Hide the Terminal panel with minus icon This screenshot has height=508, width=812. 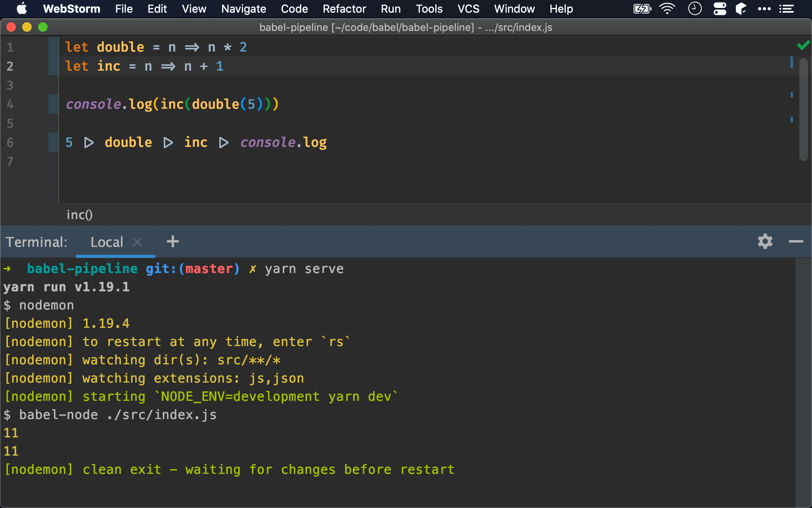[796, 241]
